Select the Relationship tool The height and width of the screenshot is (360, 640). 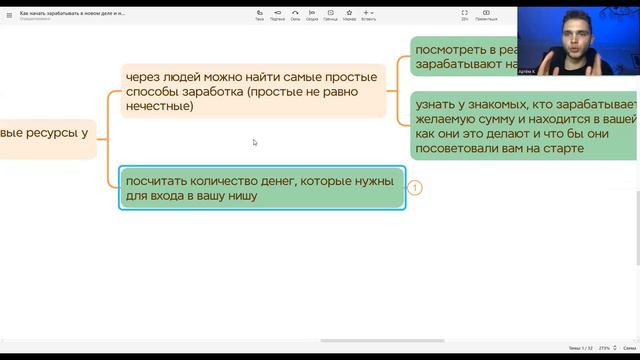click(295, 15)
